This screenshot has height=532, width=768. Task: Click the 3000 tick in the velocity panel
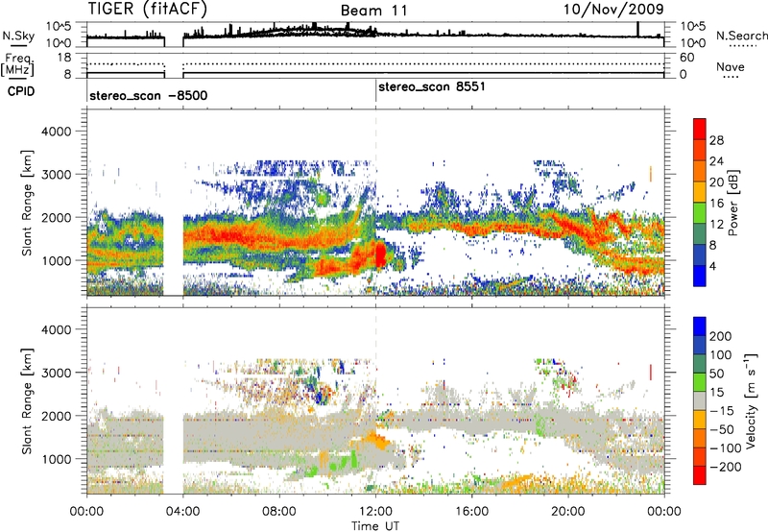pos(57,373)
